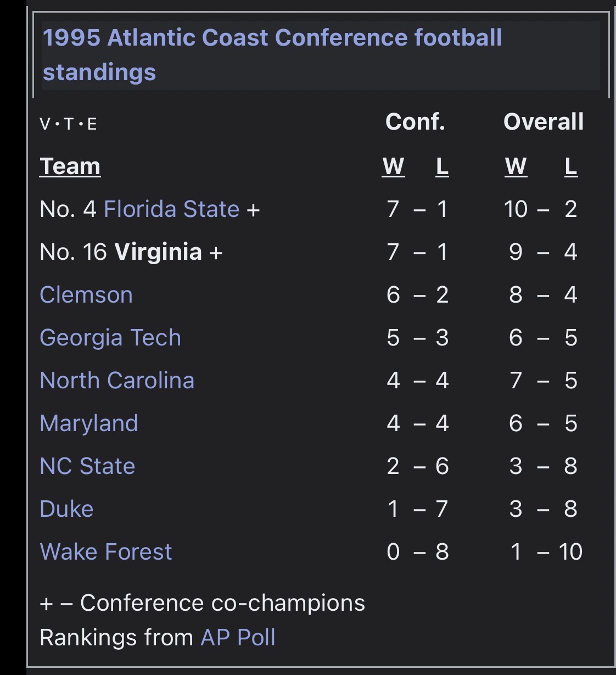616x675 pixels.
Task: Click the underlined Team column header
Action: pos(70,166)
